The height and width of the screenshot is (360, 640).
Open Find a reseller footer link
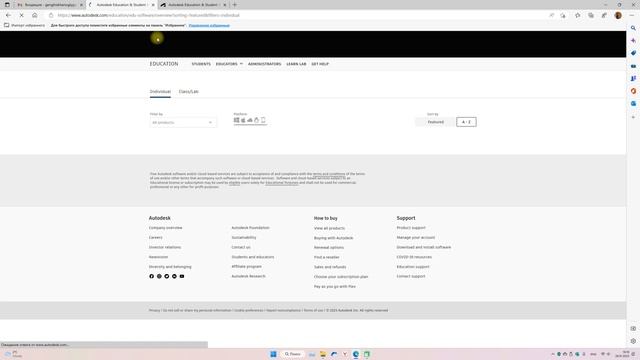pyautogui.click(x=327, y=258)
